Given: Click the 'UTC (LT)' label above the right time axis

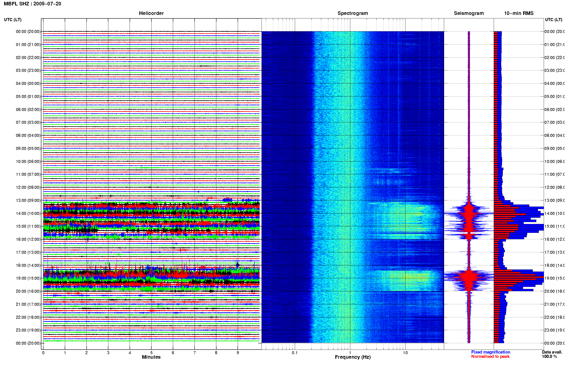Looking at the screenshot, I should click(x=553, y=19).
